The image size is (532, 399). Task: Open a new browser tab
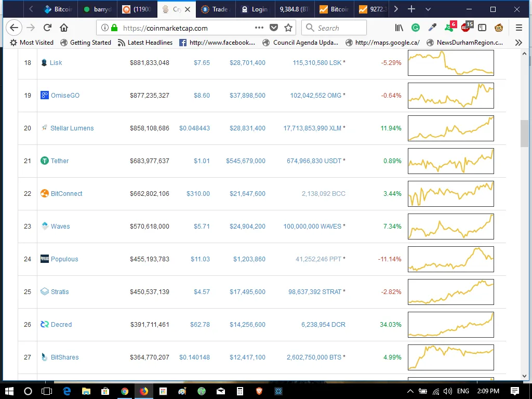click(x=411, y=9)
